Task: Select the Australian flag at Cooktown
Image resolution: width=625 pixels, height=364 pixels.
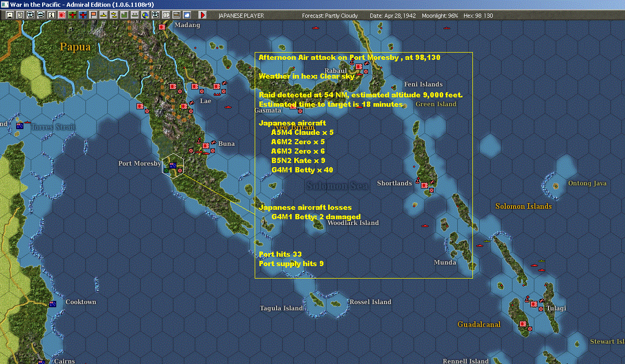Action: [x=53, y=304]
